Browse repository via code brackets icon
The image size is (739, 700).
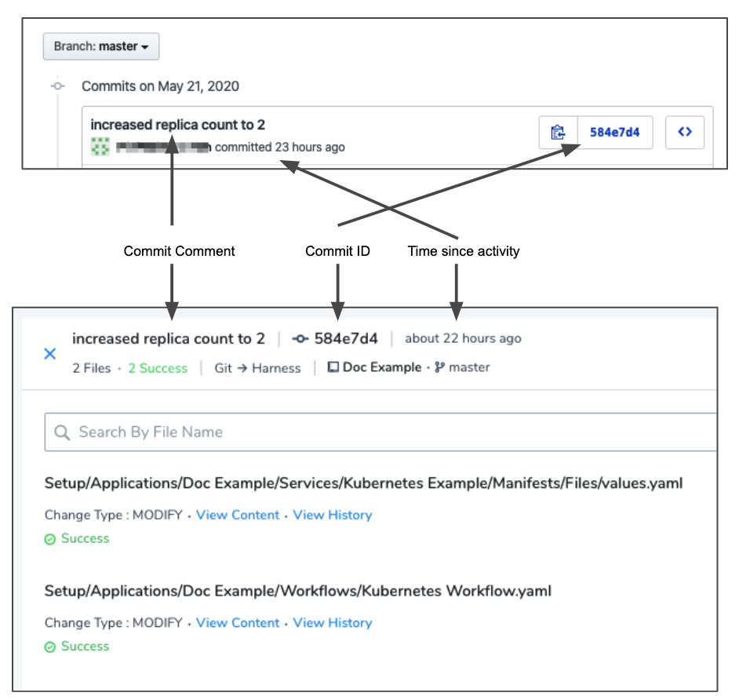click(x=685, y=133)
